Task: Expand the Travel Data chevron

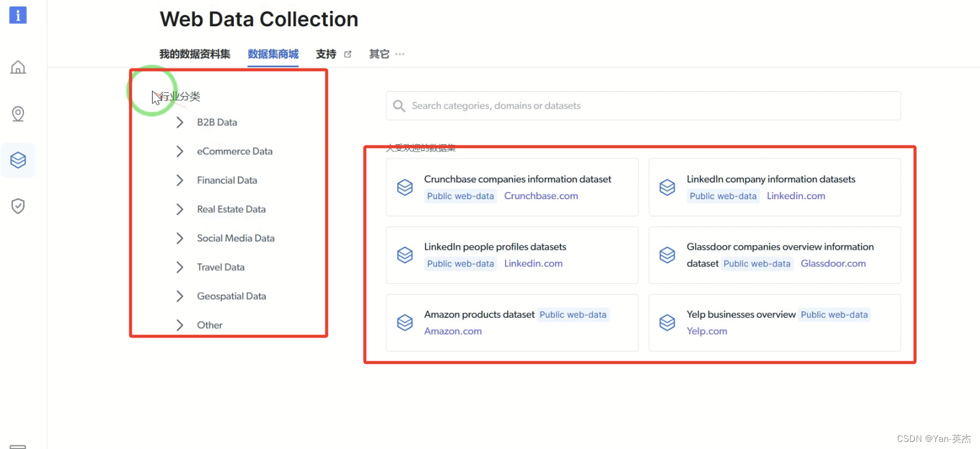Action: point(179,267)
